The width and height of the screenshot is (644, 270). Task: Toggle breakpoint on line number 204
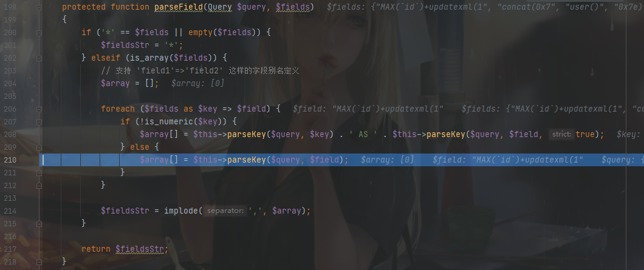tap(10, 84)
